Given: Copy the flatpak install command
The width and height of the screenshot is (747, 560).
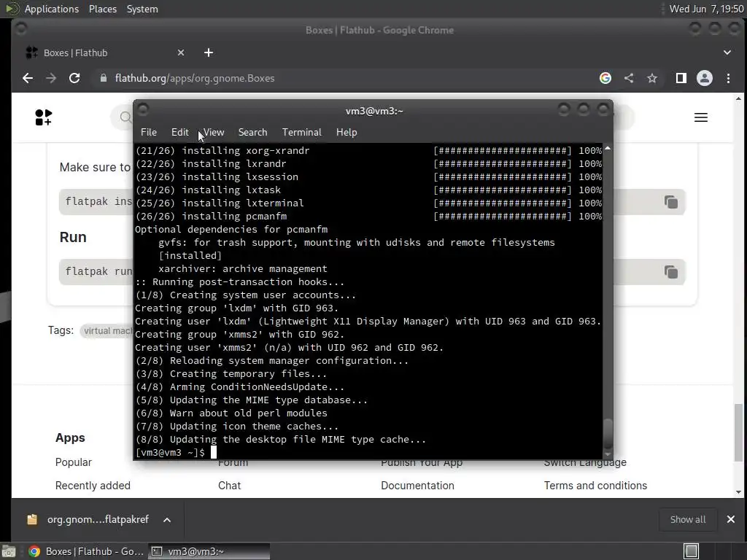Looking at the screenshot, I should pos(671,202).
